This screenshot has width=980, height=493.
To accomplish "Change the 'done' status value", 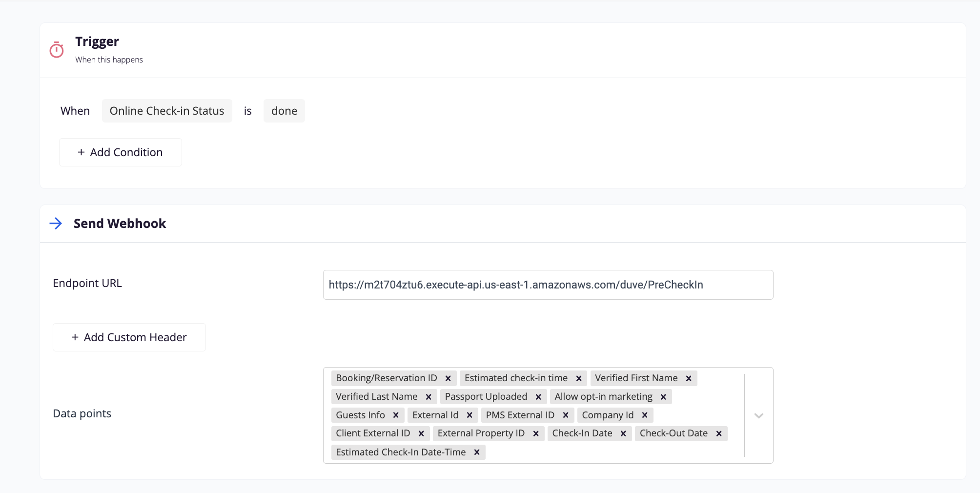I will (x=284, y=111).
